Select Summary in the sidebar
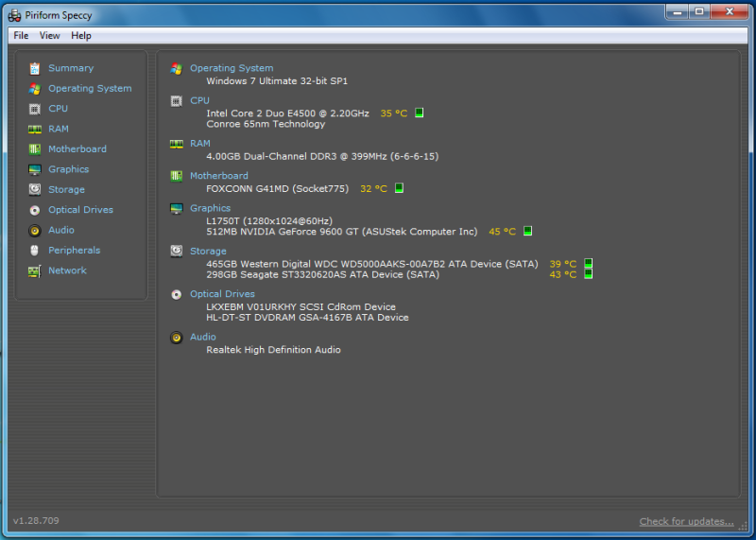The height and width of the screenshot is (540, 756). [71, 68]
